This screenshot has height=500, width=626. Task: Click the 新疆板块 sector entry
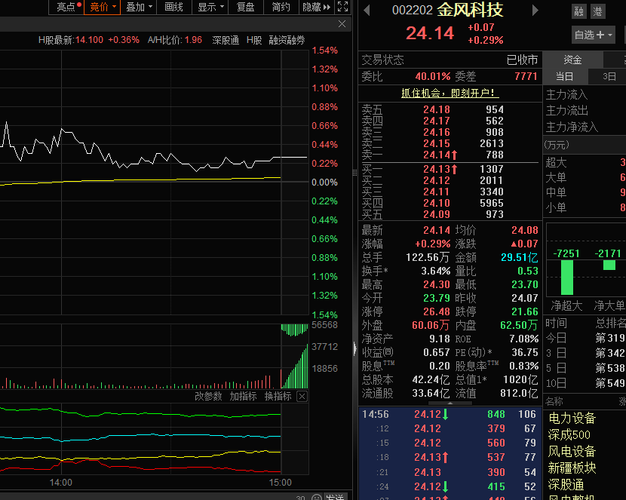click(572, 468)
